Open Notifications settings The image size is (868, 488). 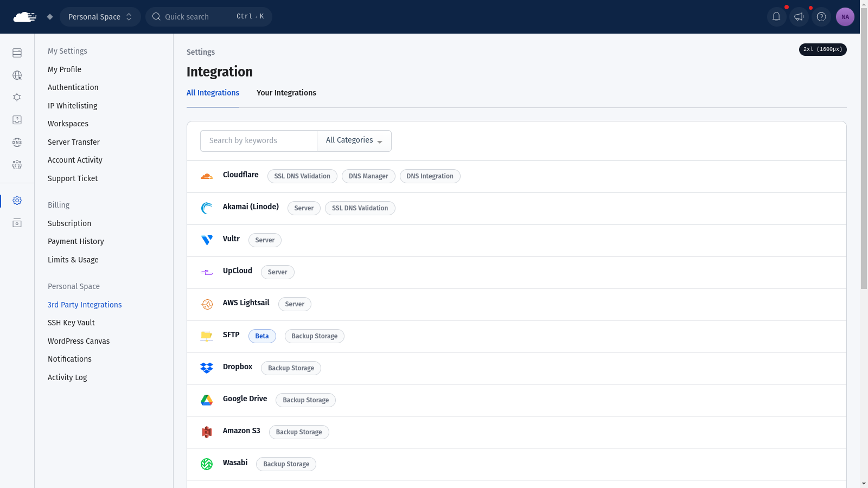pyautogui.click(x=69, y=359)
